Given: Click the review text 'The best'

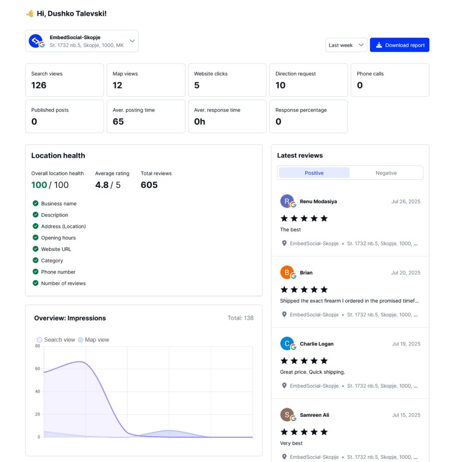Looking at the screenshot, I should click(290, 230).
